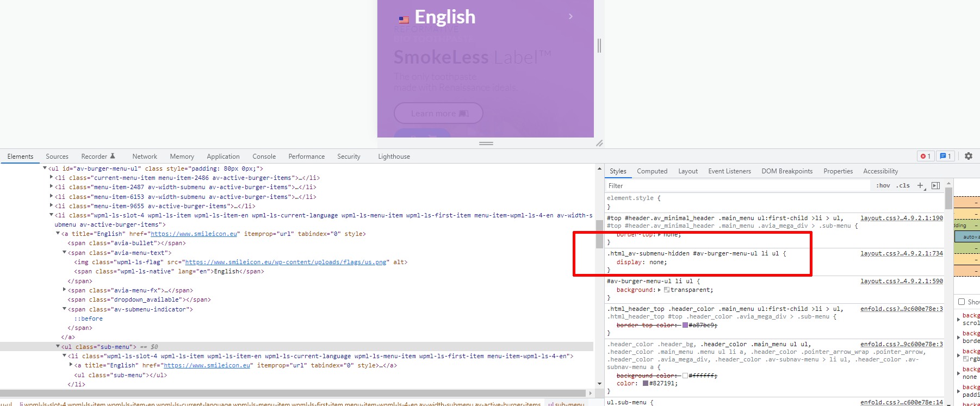Toggle the .cls class editor

coord(903,186)
